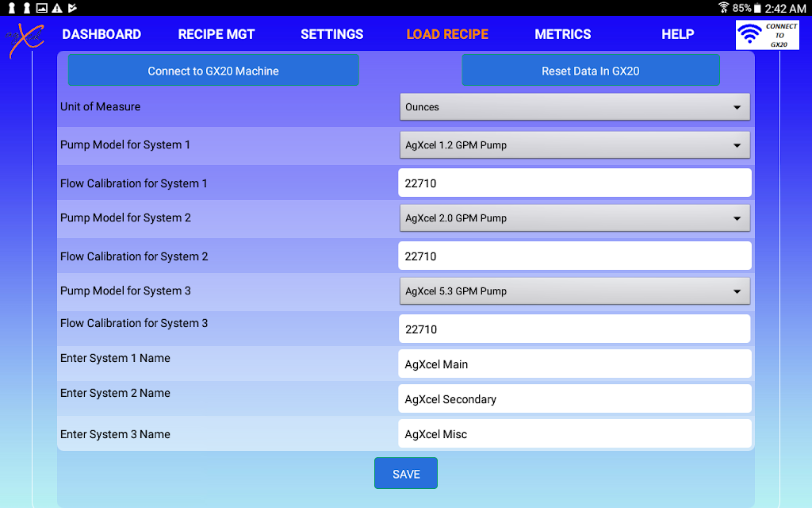Tap the Enter System 3 Name label
Screen dimensions: 812x508
pos(115,434)
